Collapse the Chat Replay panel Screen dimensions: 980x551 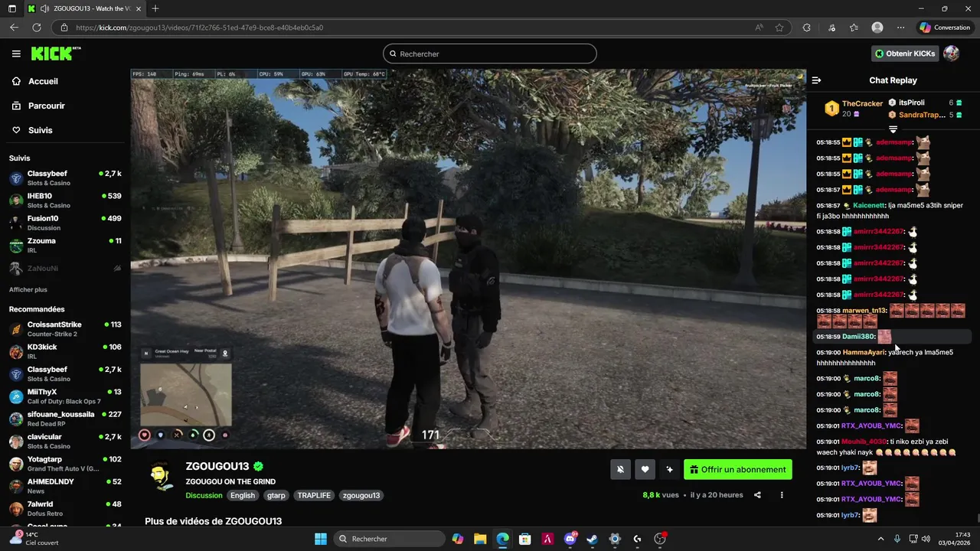tap(816, 80)
